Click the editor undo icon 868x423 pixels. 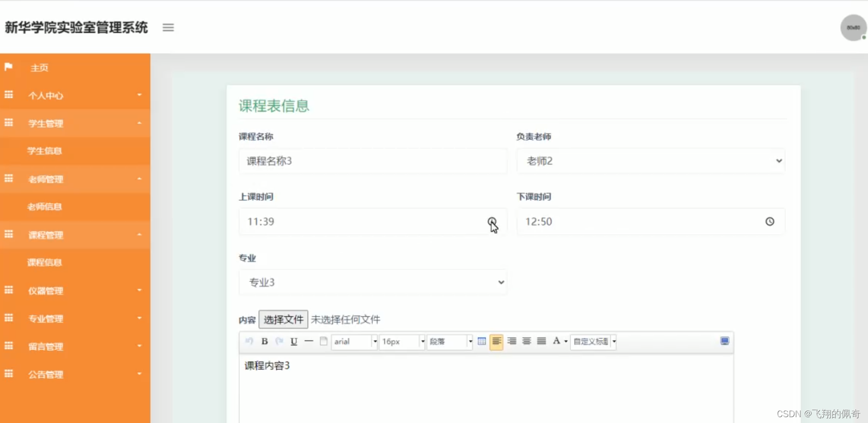(250, 341)
